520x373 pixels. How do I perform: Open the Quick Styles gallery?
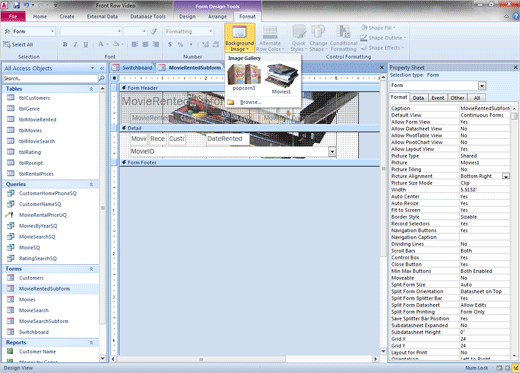click(x=298, y=38)
